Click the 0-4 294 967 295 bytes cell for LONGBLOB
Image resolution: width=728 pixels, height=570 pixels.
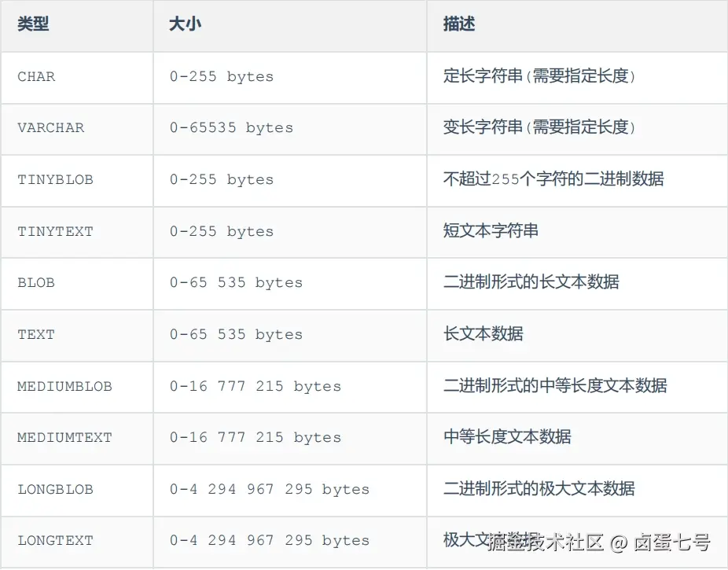tap(270, 490)
